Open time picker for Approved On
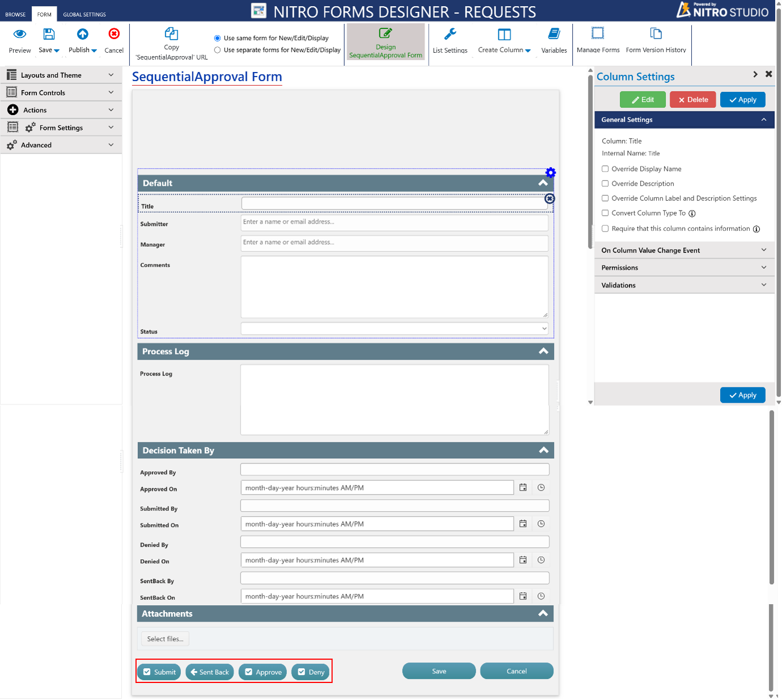This screenshot has width=782, height=700. point(541,487)
